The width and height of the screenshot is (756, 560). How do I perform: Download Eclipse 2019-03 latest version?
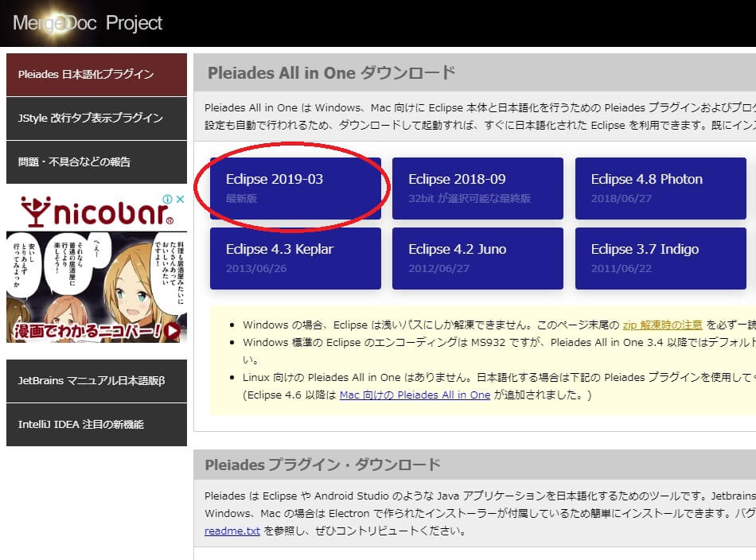tap(295, 189)
